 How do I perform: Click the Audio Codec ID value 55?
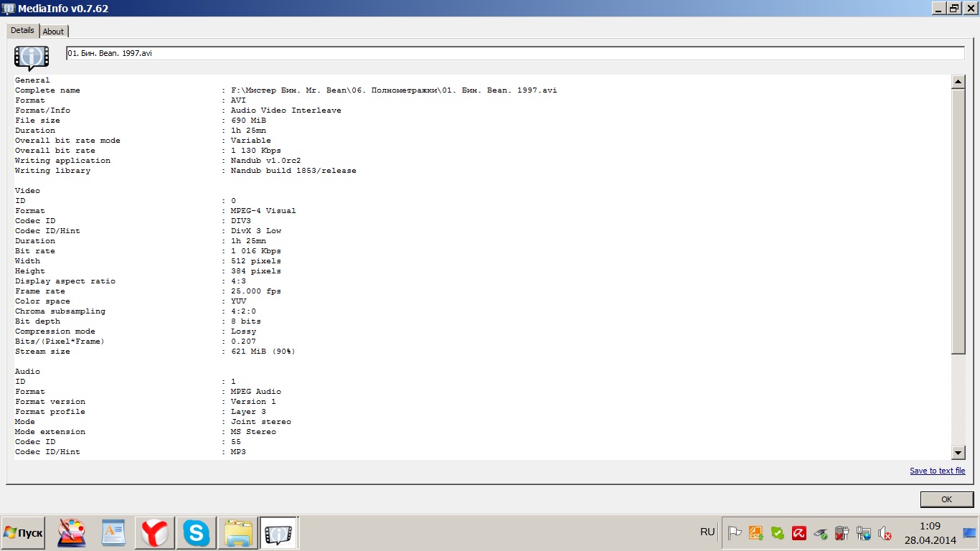tap(236, 442)
